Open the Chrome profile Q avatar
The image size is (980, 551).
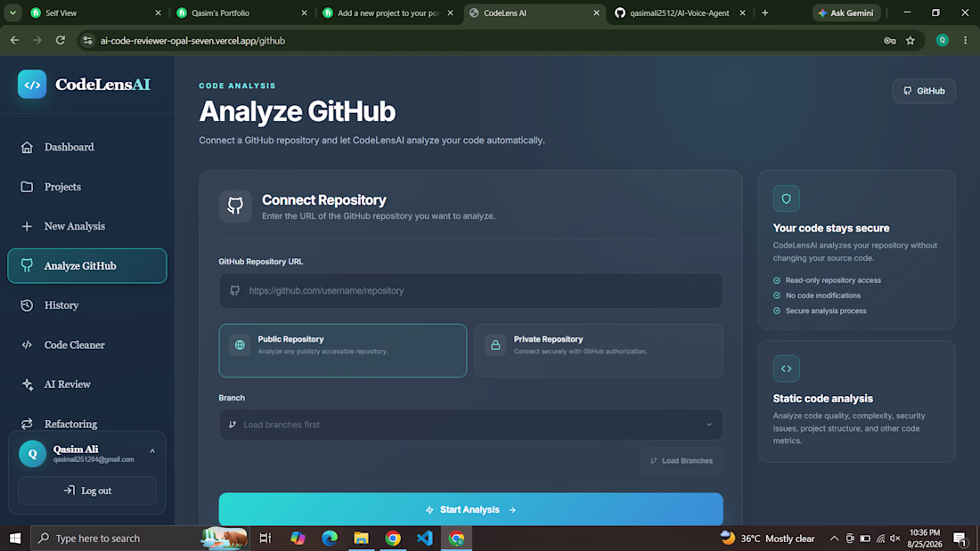943,41
